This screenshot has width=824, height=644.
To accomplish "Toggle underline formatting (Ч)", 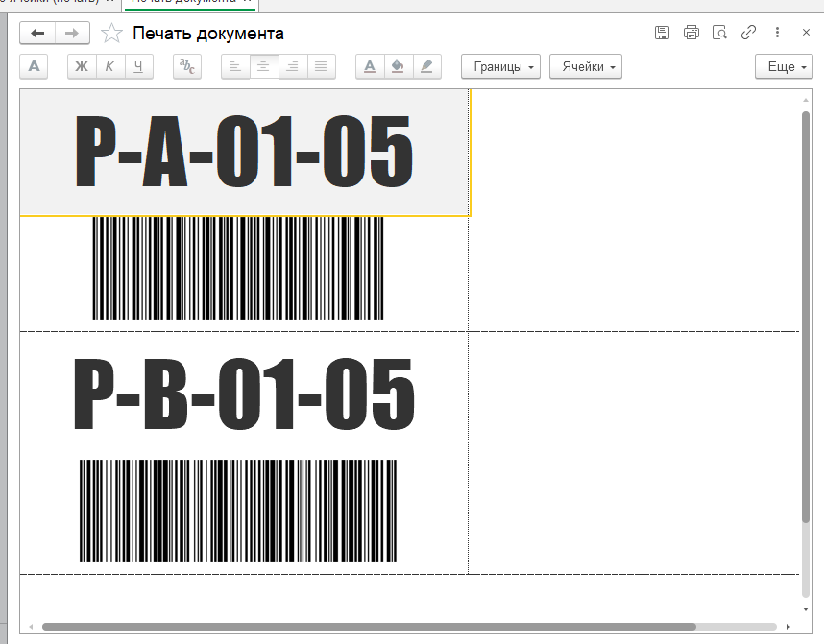I will point(138,66).
